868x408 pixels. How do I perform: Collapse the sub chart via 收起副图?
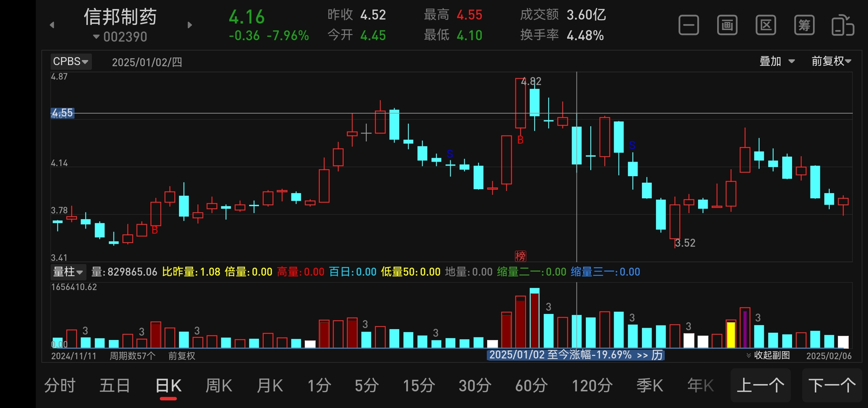click(x=768, y=355)
